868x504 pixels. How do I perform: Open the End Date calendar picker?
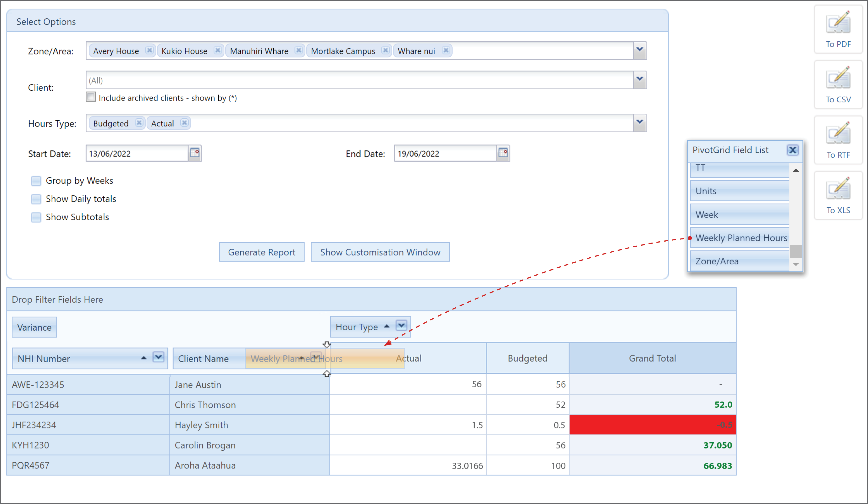point(503,153)
